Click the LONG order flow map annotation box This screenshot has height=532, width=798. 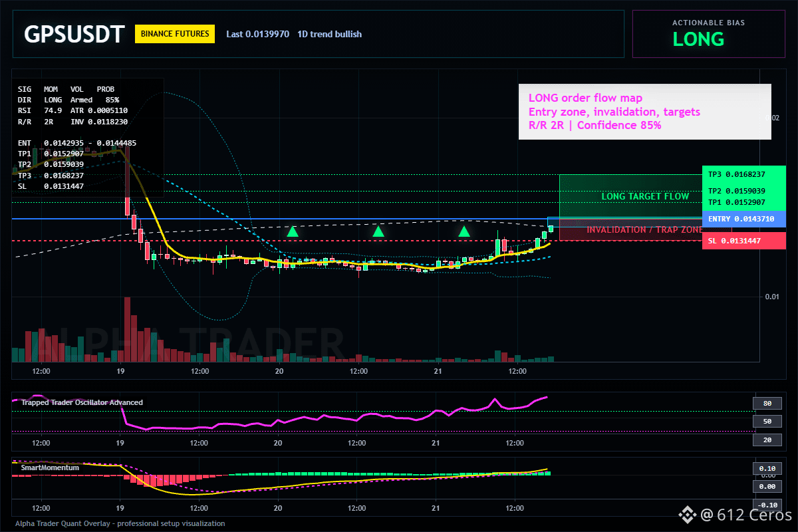pos(644,112)
